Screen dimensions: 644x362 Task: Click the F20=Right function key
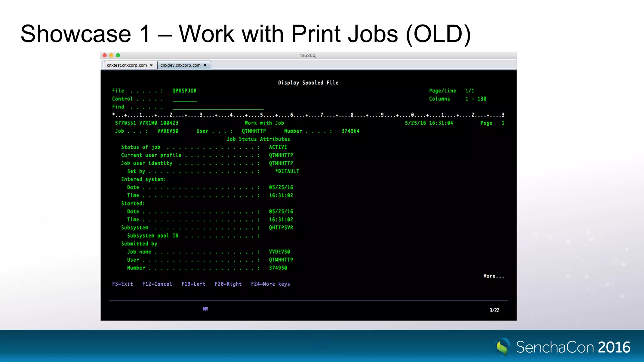coord(228,284)
